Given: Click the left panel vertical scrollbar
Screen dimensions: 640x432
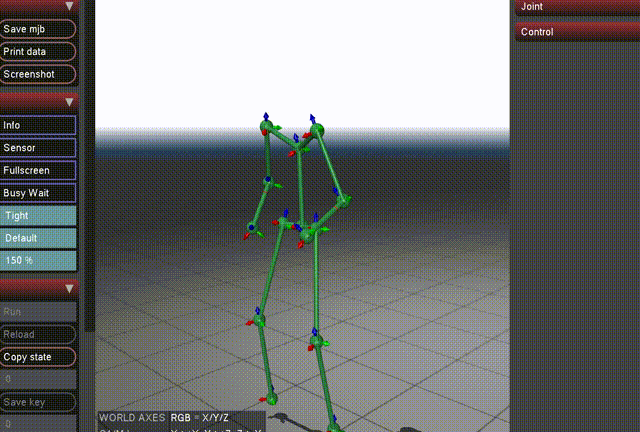Looking at the screenshot, I should pyautogui.click(x=89, y=165).
